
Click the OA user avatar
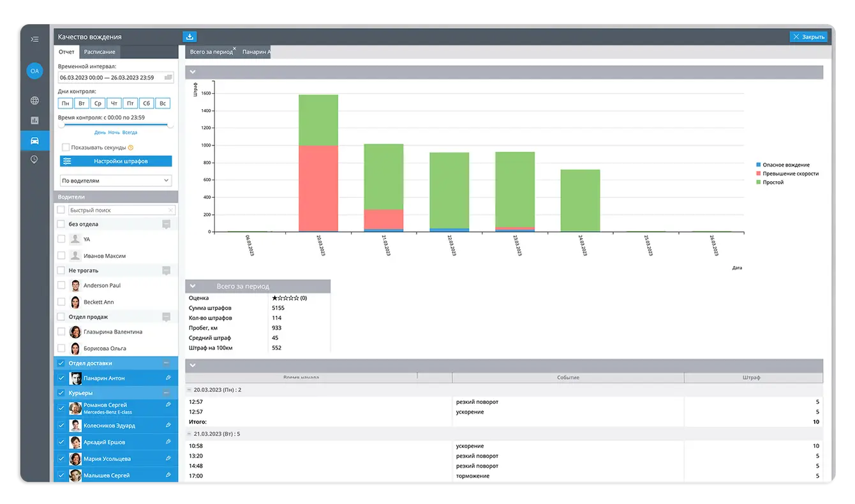tap(34, 71)
